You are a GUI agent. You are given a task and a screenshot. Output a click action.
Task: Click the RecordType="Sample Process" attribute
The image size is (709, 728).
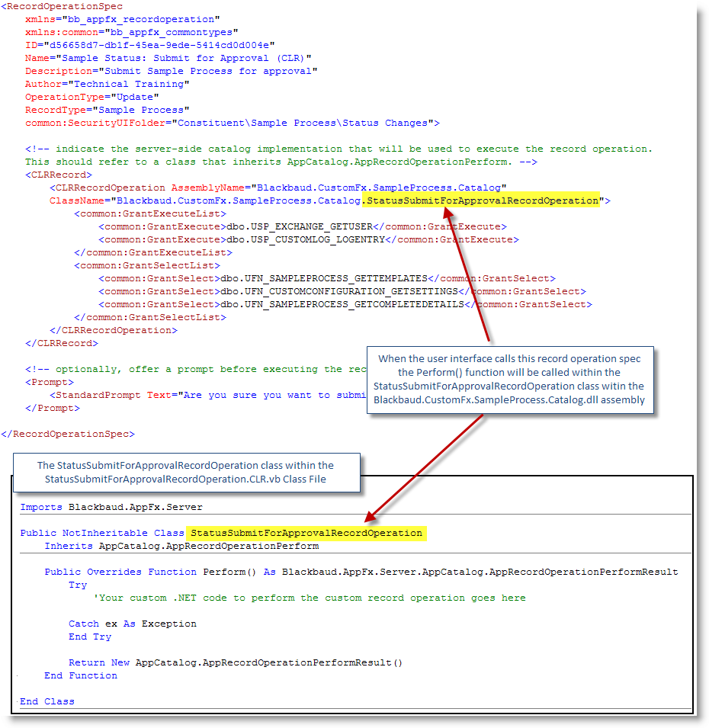point(107,111)
